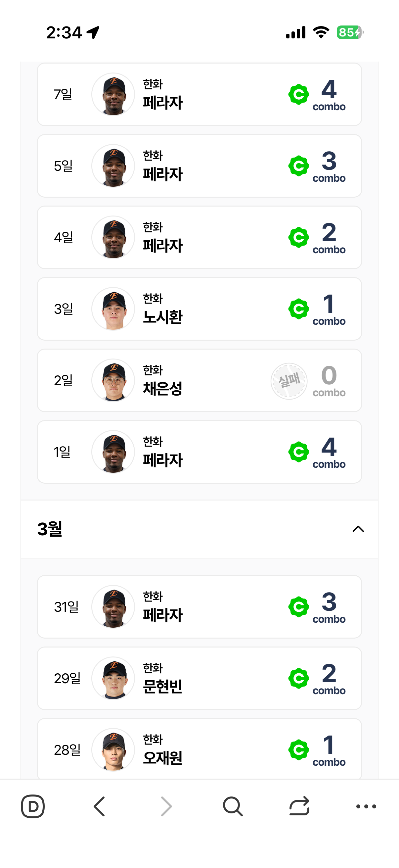Screen dimensions: 399x868
Task: Tap the battery indicator in status bar
Action: coord(349,32)
